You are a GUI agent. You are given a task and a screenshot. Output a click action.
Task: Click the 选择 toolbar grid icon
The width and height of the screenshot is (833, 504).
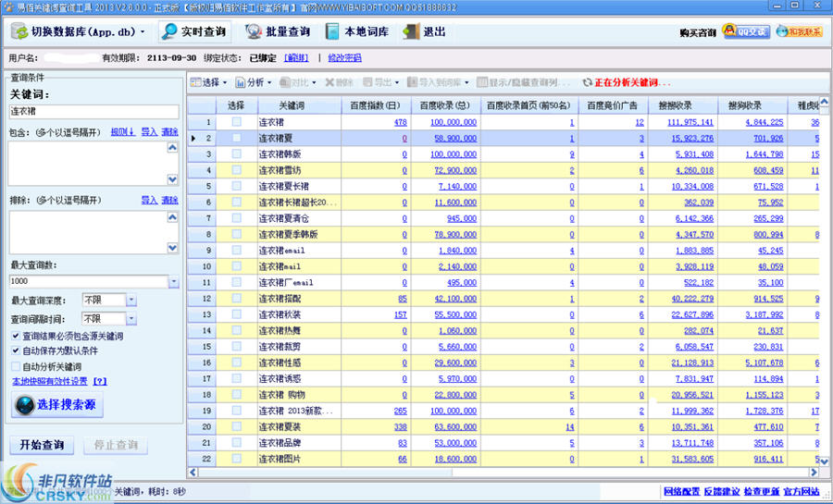[x=196, y=82]
